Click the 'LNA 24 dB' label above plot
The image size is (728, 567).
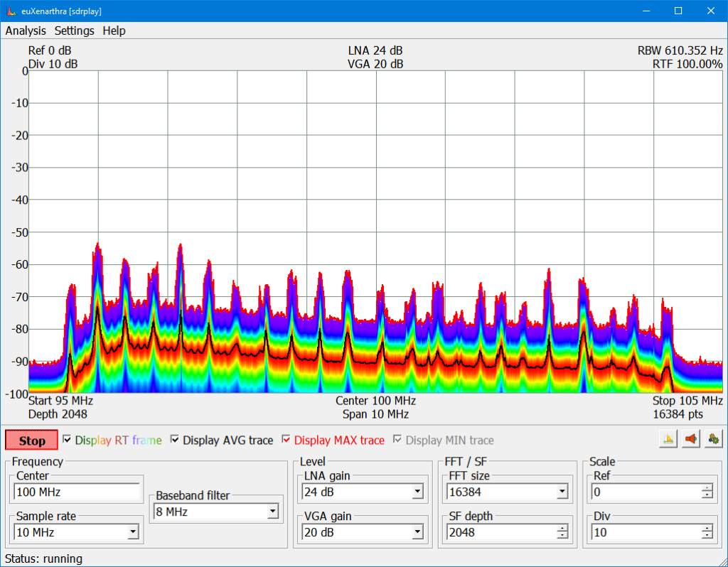(375, 50)
